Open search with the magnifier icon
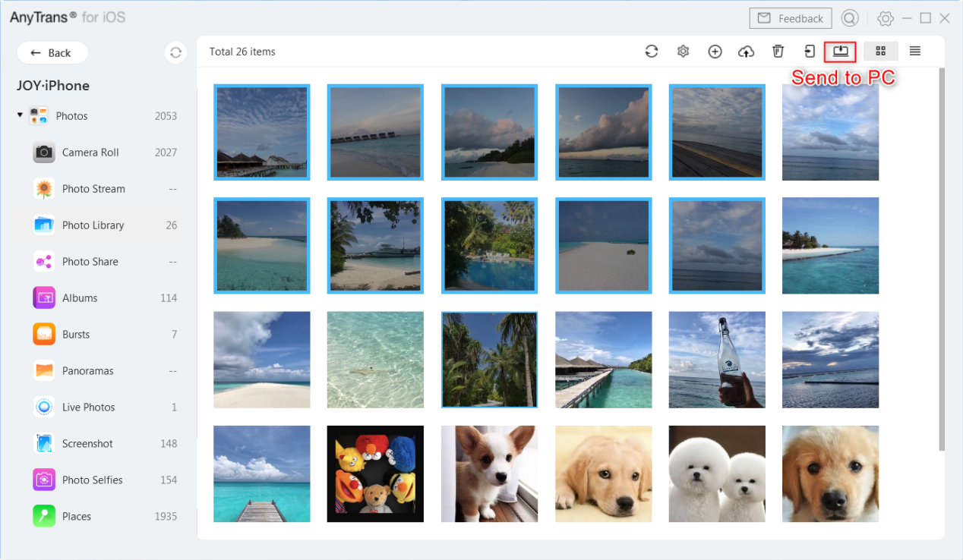The height and width of the screenshot is (560, 963). [x=849, y=17]
